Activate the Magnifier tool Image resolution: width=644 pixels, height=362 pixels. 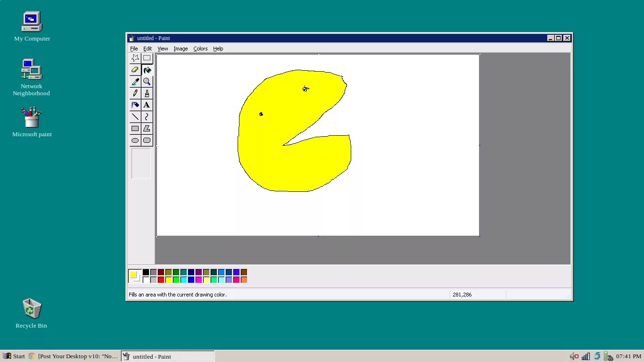click(147, 82)
